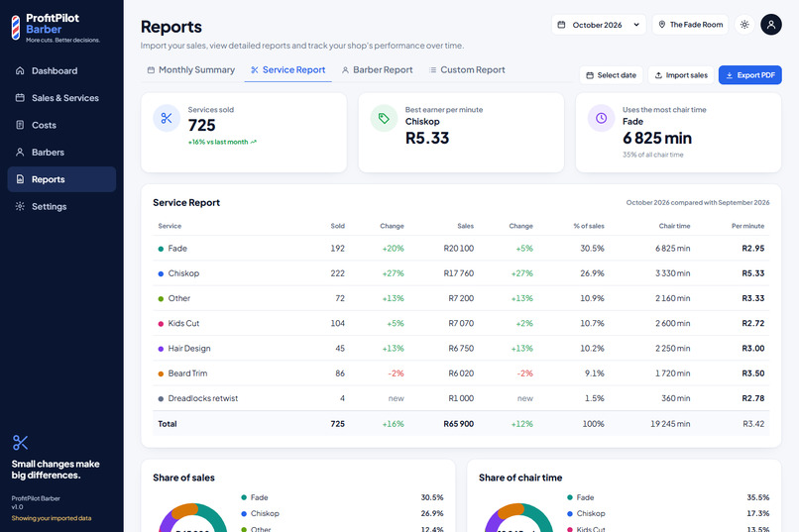Go to Sales & Services

click(x=61, y=98)
